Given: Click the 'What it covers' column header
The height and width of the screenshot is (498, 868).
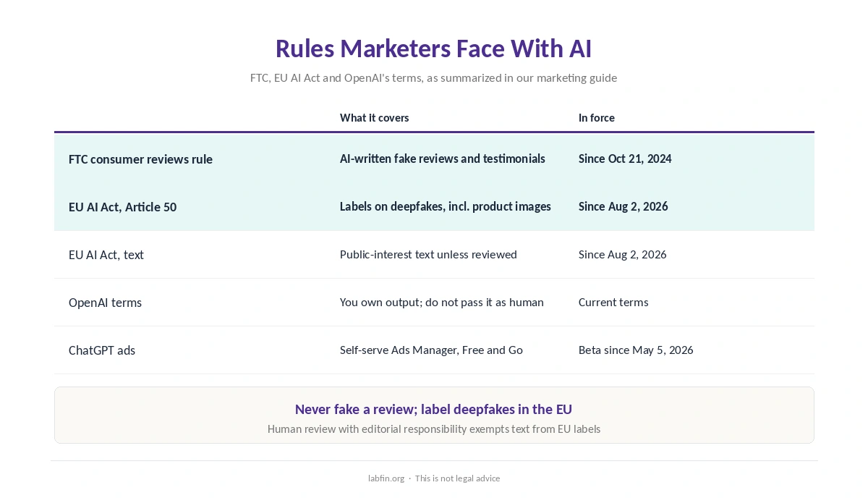Looking at the screenshot, I should 374,117.
